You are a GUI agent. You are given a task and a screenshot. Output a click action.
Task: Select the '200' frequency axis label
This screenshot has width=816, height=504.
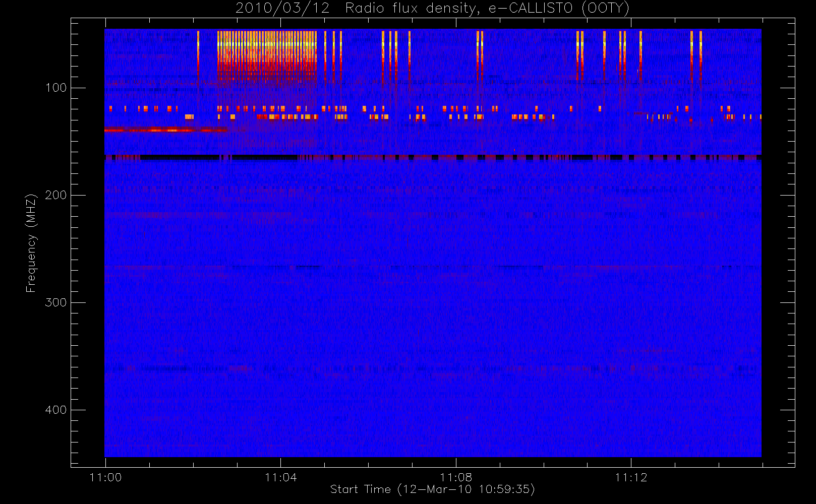[55, 195]
